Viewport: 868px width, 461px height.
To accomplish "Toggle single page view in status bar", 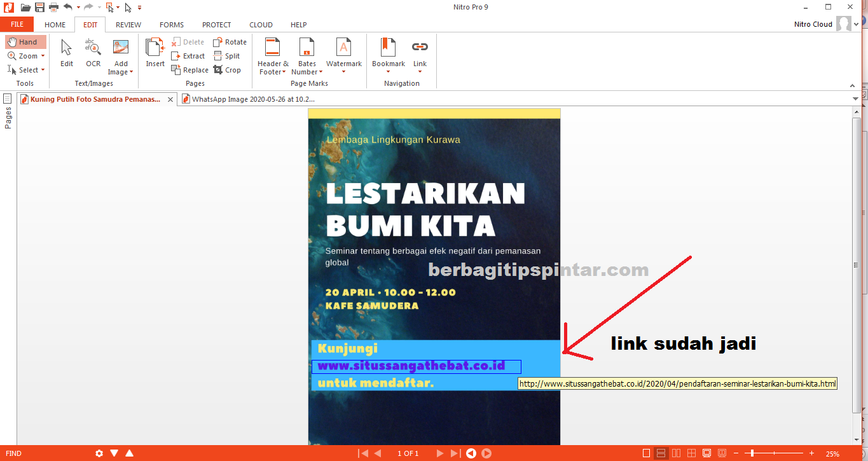I will coord(646,453).
